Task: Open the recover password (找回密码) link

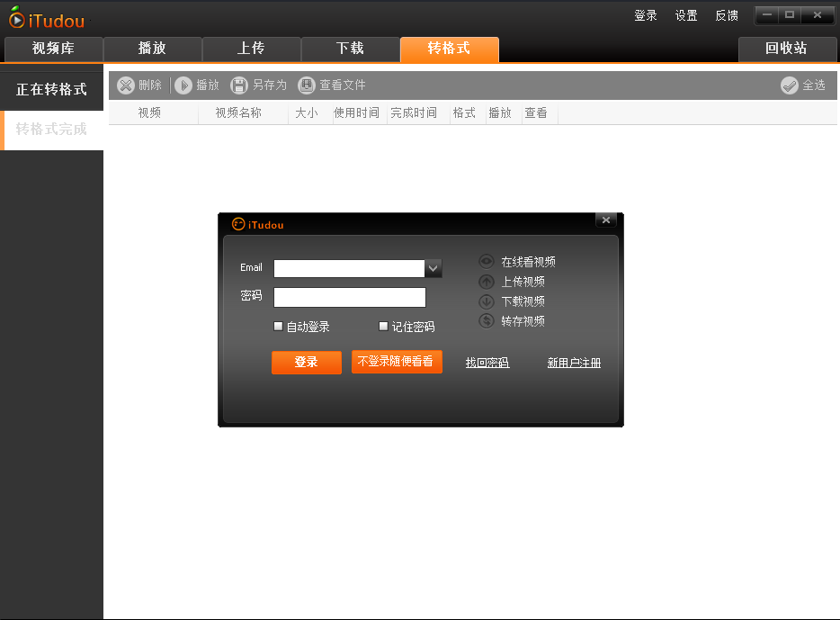Action: point(487,363)
